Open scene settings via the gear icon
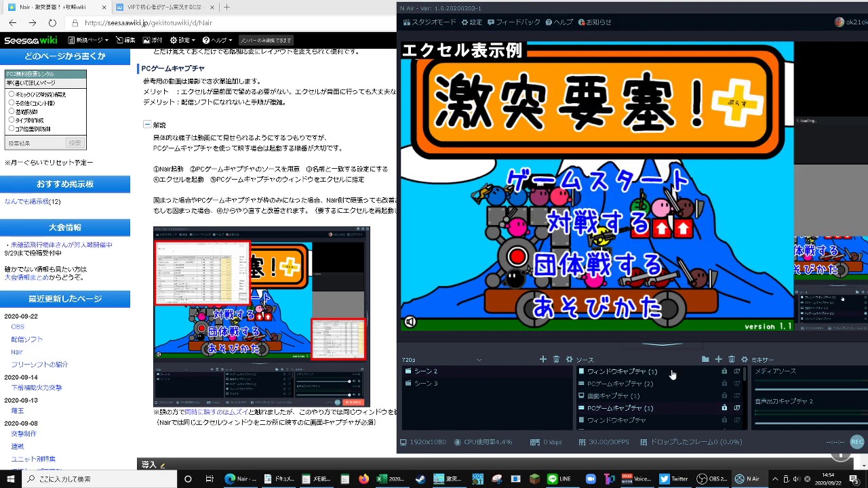This screenshot has height=488, width=868. 569,359
